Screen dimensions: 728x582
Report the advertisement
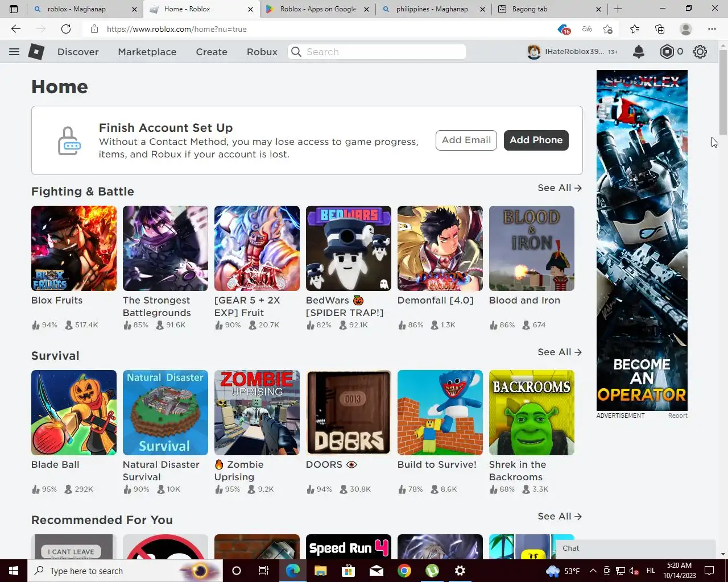677,415
